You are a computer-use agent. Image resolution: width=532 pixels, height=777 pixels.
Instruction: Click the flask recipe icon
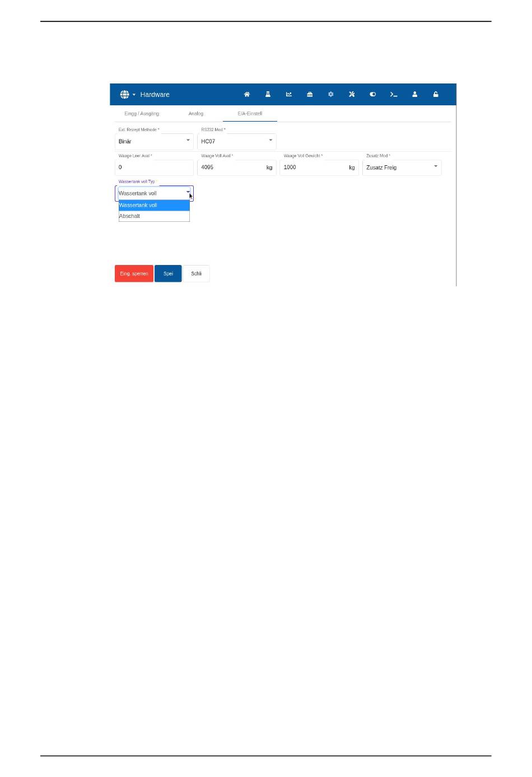coord(268,95)
